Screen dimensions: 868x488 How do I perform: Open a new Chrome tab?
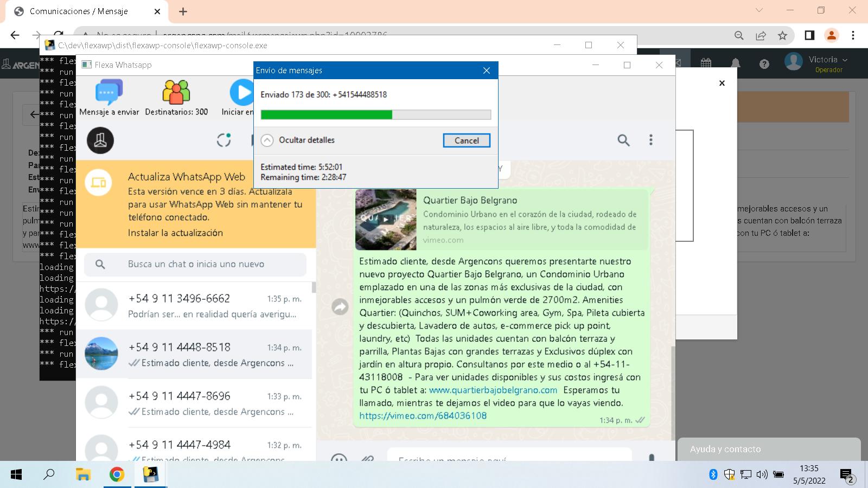tap(183, 11)
